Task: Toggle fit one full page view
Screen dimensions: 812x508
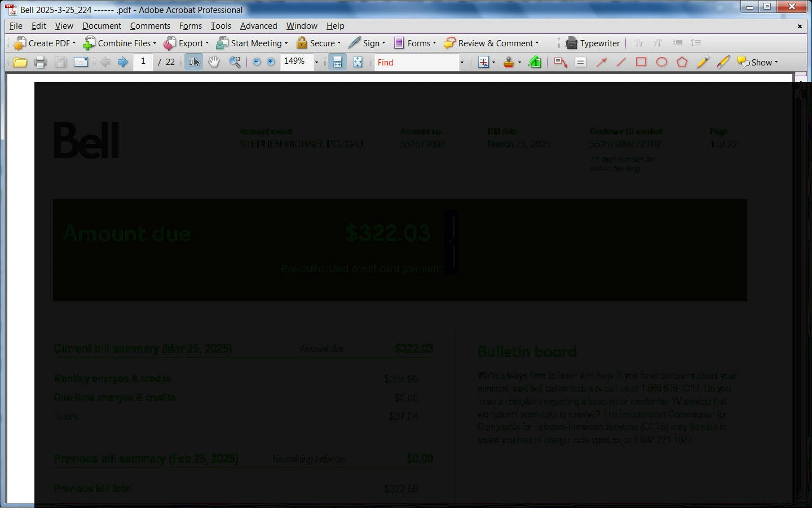Action: coord(358,62)
